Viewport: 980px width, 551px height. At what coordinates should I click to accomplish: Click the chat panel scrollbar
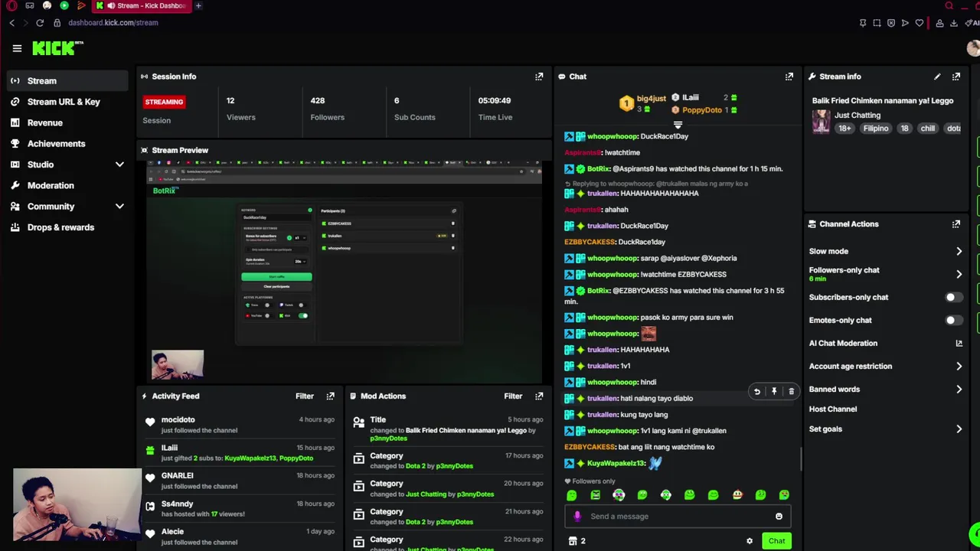coord(802,459)
